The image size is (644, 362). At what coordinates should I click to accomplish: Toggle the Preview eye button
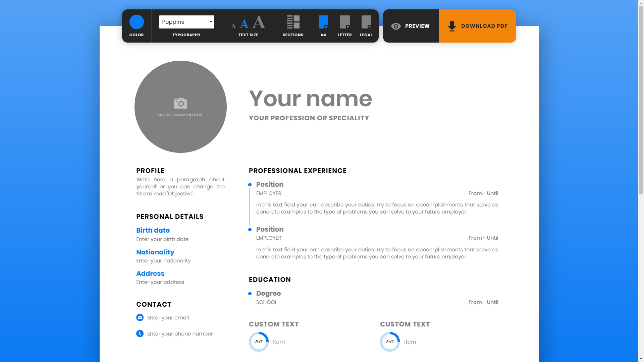411,26
